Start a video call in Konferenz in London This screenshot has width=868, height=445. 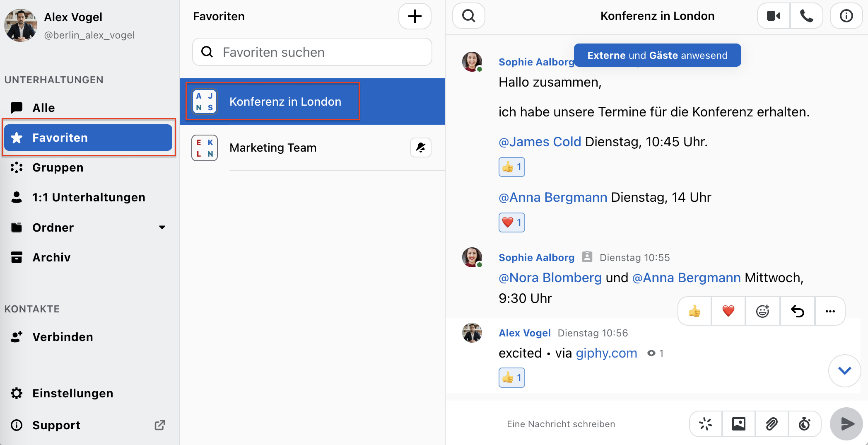774,16
